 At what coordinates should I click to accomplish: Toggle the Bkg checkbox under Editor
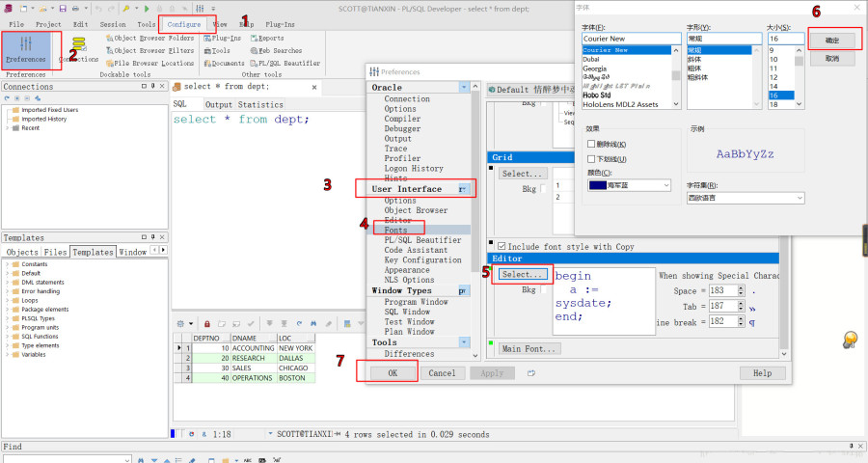point(544,289)
